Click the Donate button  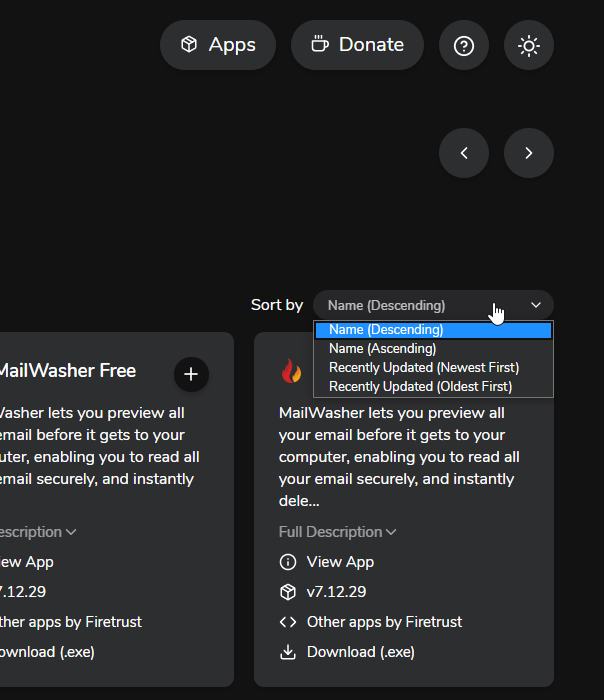pos(357,45)
